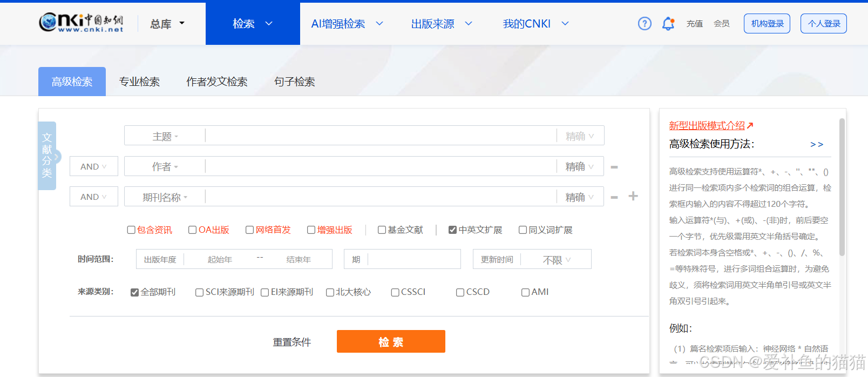Open the 更新时间 不限 dropdown

(556, 260)
